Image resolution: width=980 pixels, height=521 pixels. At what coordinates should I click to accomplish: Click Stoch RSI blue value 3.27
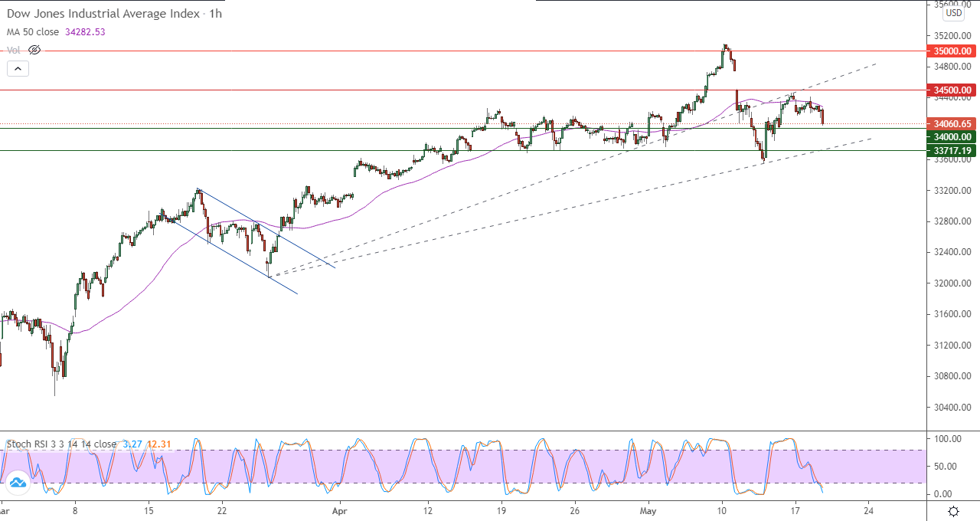pyautogui.click(x=132, y=444)
